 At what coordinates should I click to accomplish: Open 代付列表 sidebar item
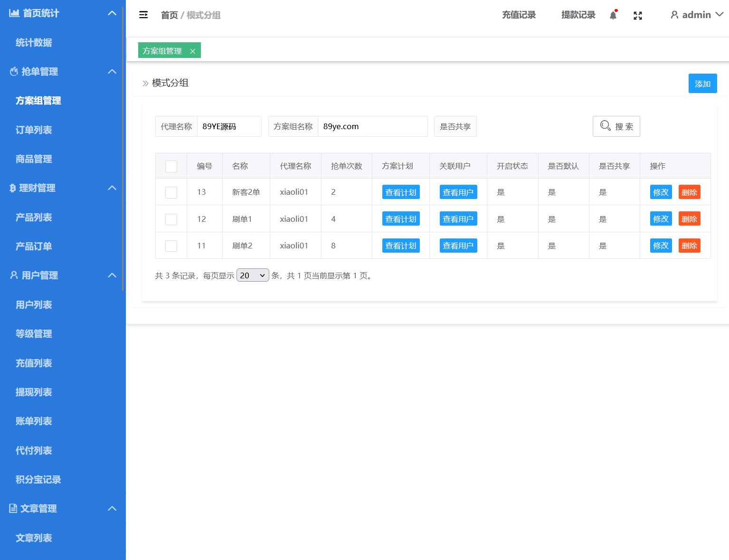tap(34, 450)
